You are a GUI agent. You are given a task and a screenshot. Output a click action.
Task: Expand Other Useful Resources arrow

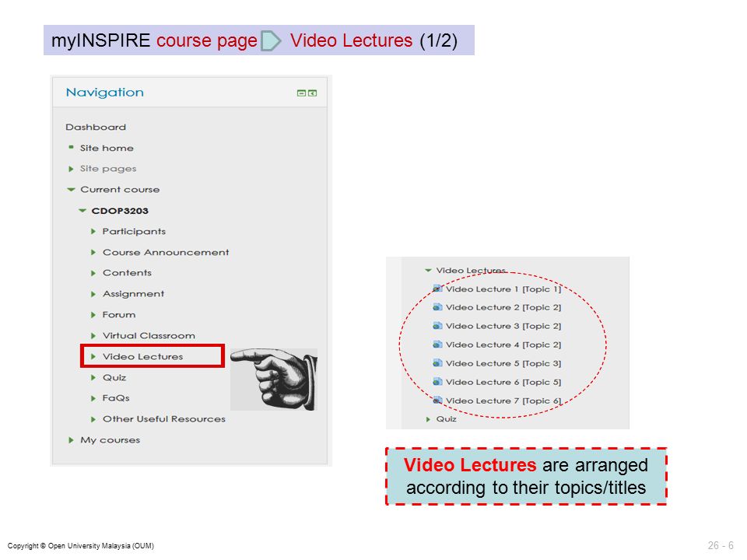pos(93,419)
